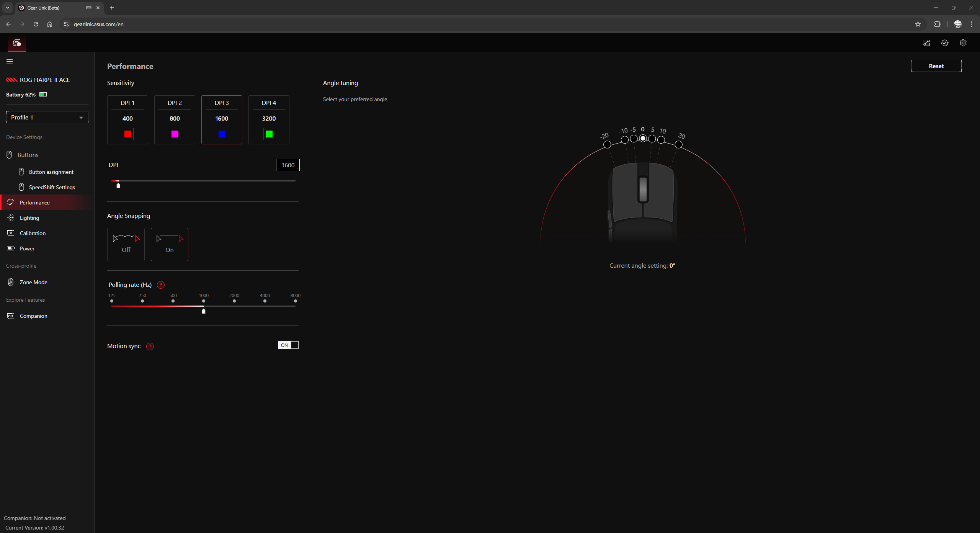Open the Profile 1 dropdown

pos(47,117)
